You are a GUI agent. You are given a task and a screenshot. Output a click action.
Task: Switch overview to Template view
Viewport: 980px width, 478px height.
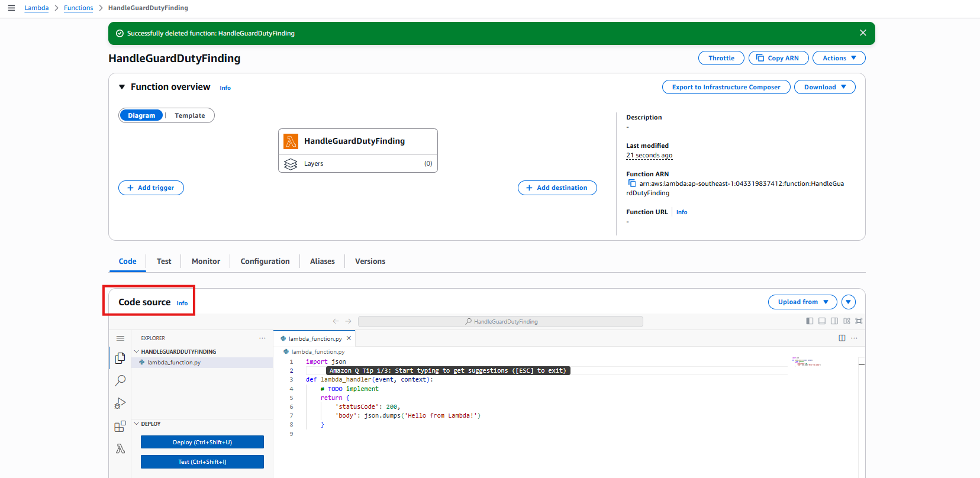click(190, 115)
